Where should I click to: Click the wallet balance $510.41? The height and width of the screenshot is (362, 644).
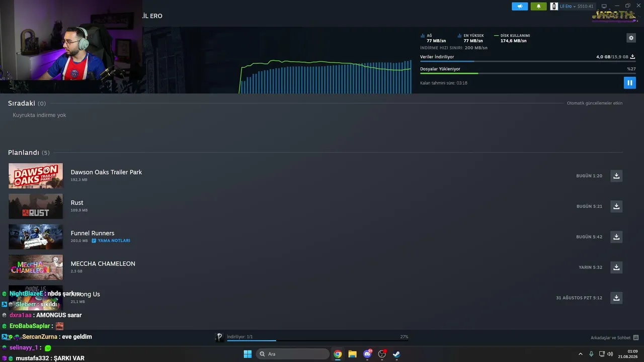tap(586, 6)
